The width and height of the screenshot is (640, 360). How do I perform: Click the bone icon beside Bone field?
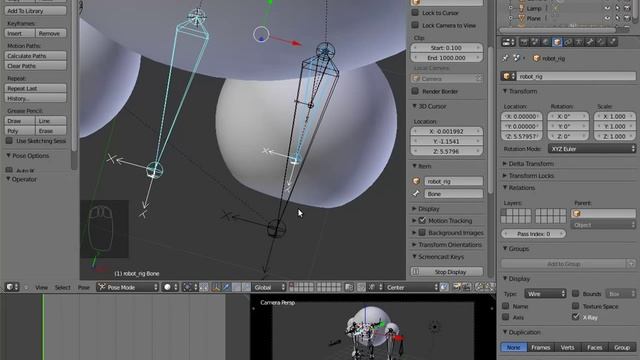pos(416,193)
